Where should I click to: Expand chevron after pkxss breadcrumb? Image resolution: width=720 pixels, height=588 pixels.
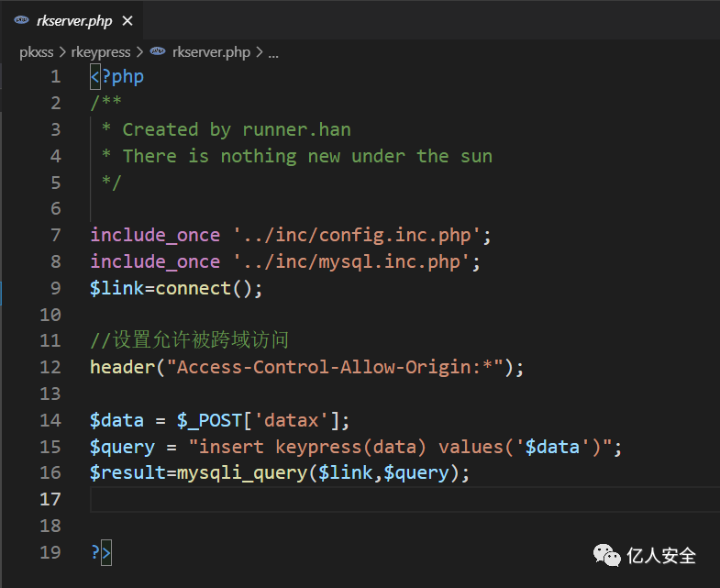pos(62,52)
